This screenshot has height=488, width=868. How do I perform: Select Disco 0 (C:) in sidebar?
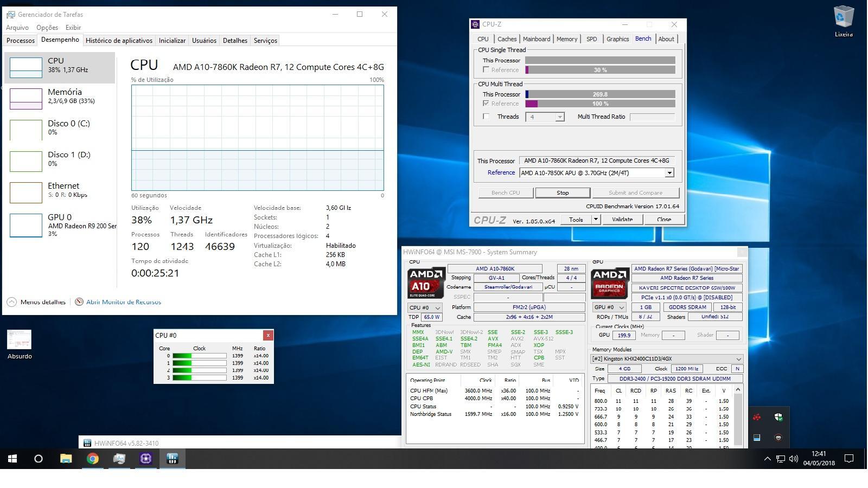pyautogui.click(x=60, y=130)
